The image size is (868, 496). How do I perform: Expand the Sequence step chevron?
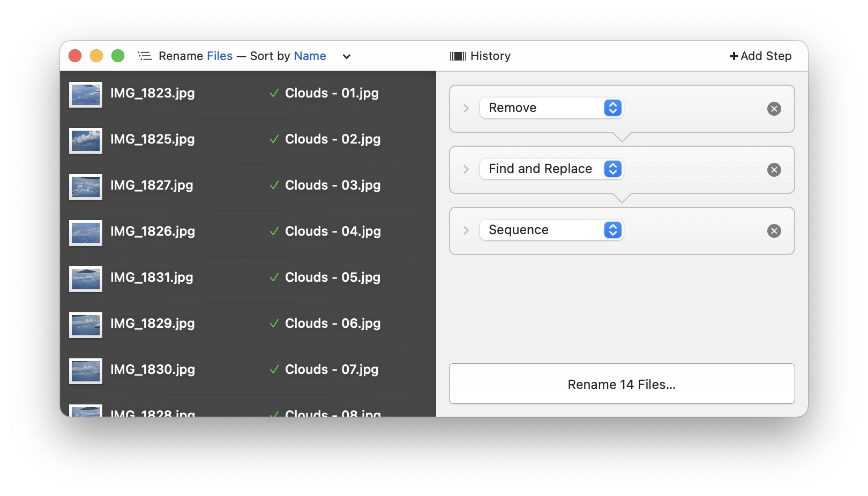click(x=466, y=230)
